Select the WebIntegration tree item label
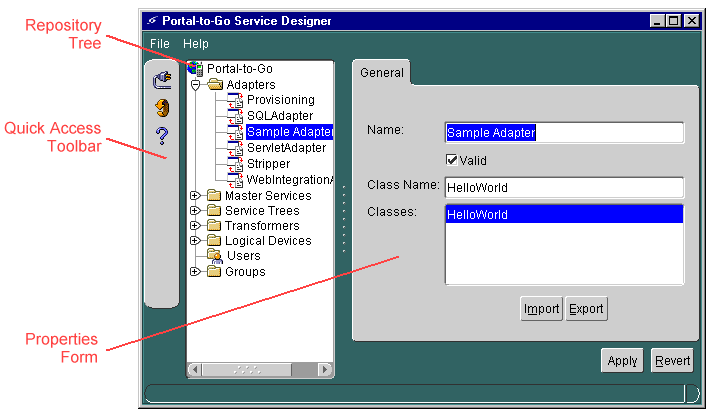Image resolution: width=708 pixels, height=410 pixels. click(x=289, y=180)
